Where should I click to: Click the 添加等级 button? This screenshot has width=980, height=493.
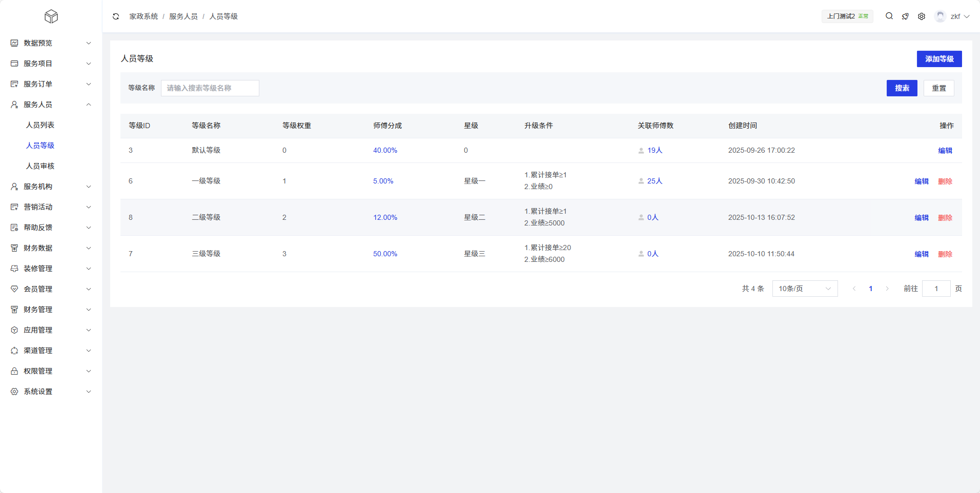click(x=939, y=59)
